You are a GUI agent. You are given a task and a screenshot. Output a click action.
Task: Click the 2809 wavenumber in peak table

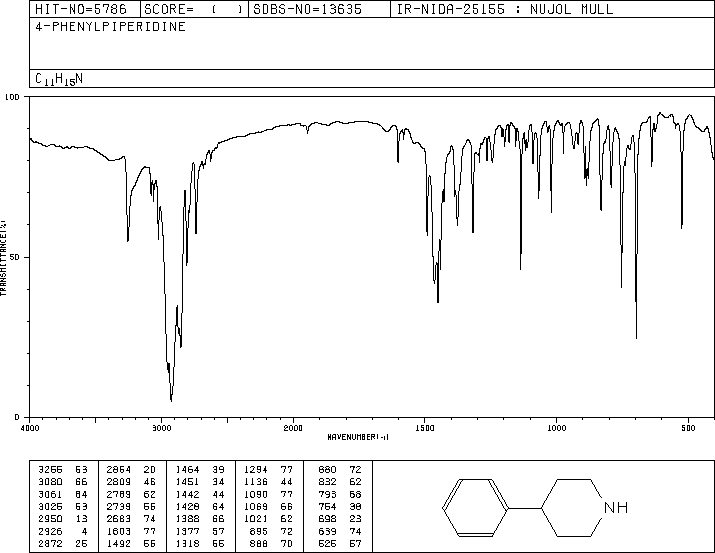[x=119, y=482]
